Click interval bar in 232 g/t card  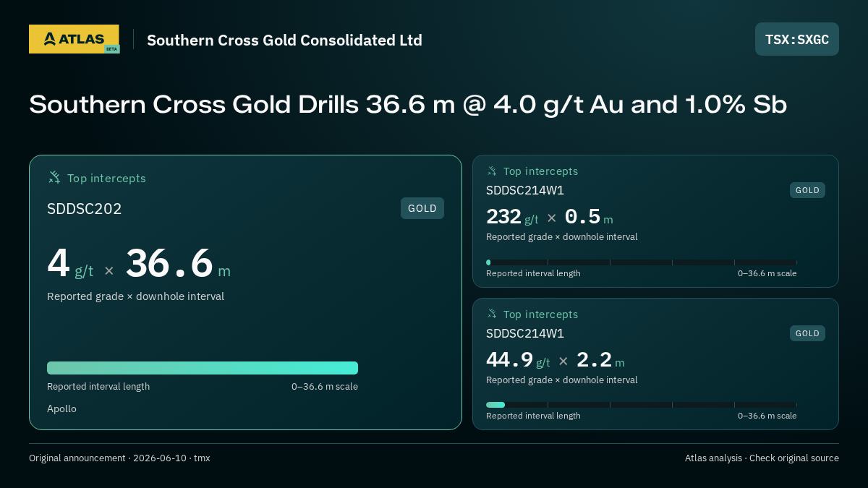click(642, 262)
